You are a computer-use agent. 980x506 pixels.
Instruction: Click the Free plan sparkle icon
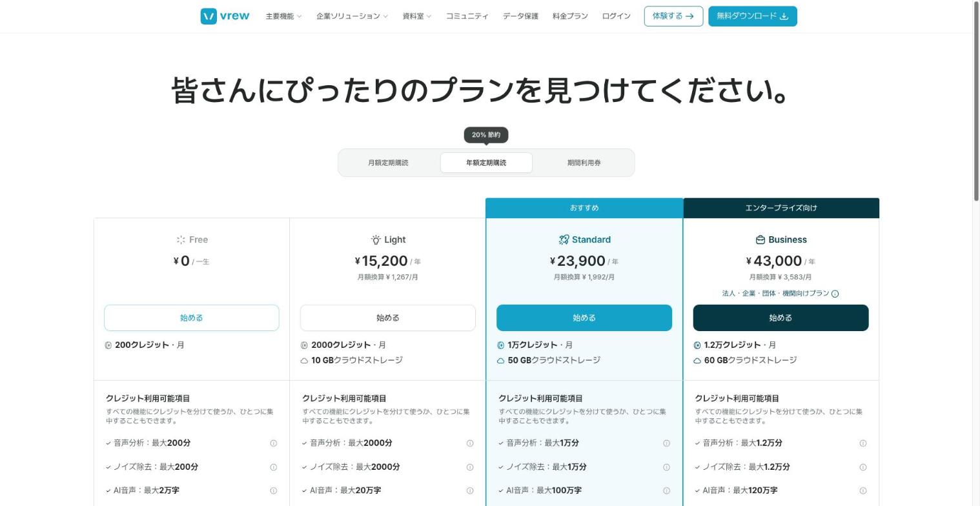coord(181,240)
